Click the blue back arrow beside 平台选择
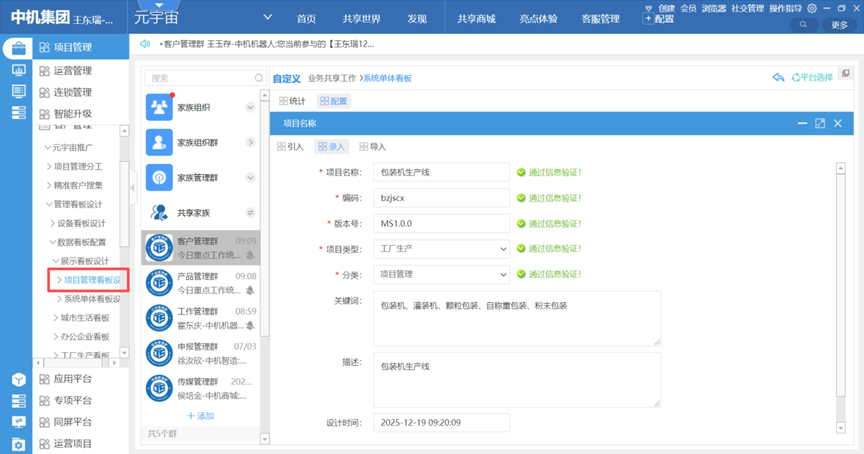864x454 pixels. (778, 77)
